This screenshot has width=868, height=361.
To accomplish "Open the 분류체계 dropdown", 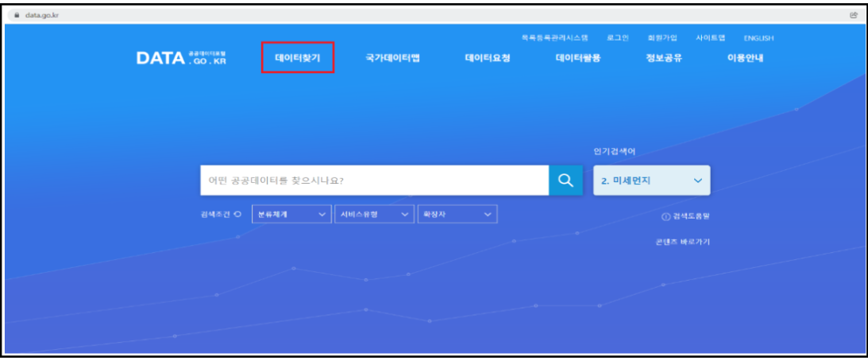I will [x=291, y=214].
